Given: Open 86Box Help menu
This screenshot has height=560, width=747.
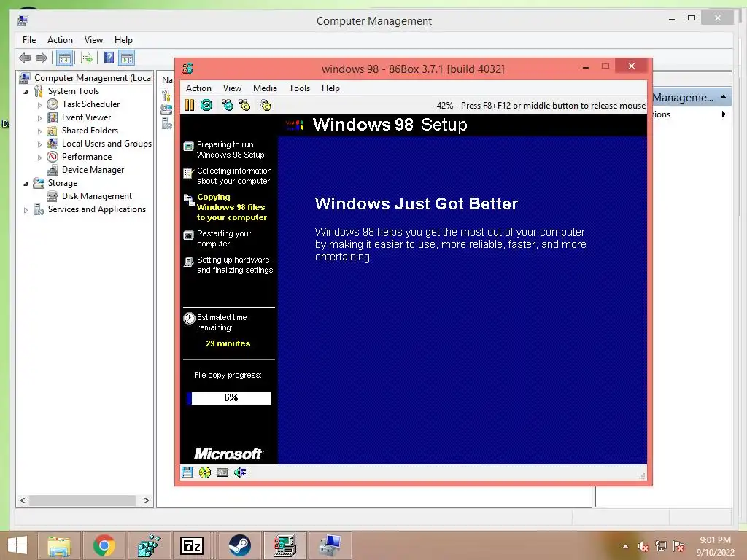Looking at the screenshot, I should (x=330, y=88).
